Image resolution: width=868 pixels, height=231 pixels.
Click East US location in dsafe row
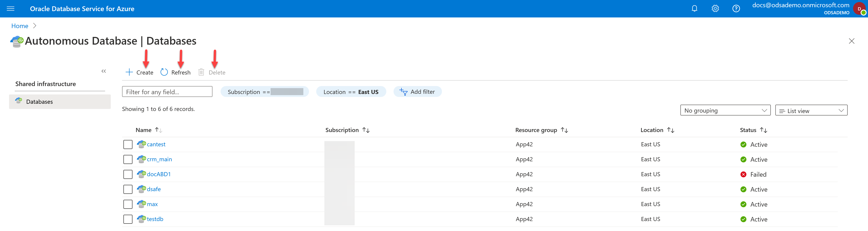tap(650, 189)
